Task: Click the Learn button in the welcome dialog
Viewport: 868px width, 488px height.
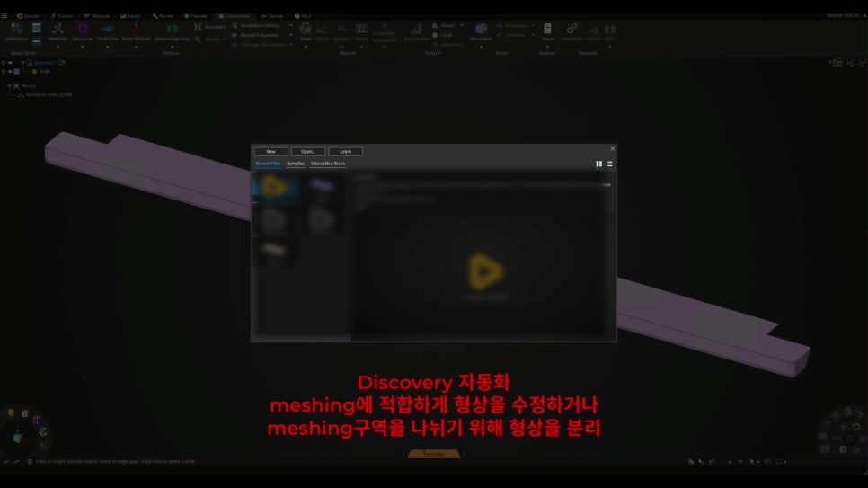Action: click(345, 151)
